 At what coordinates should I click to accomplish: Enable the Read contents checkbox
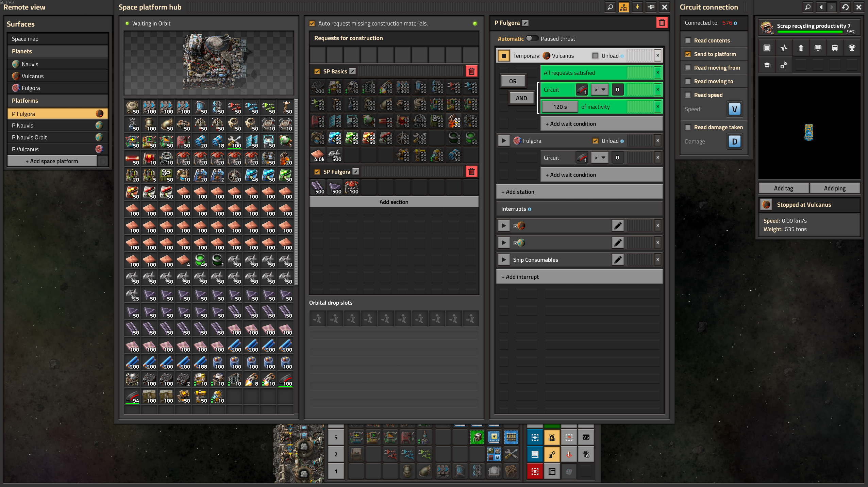pos(688,40)
